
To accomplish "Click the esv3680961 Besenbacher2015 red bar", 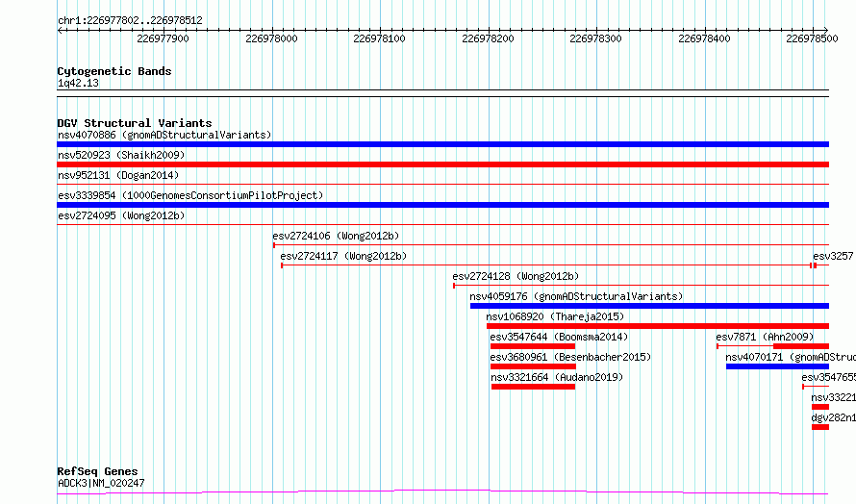I will tap(534, 366).
